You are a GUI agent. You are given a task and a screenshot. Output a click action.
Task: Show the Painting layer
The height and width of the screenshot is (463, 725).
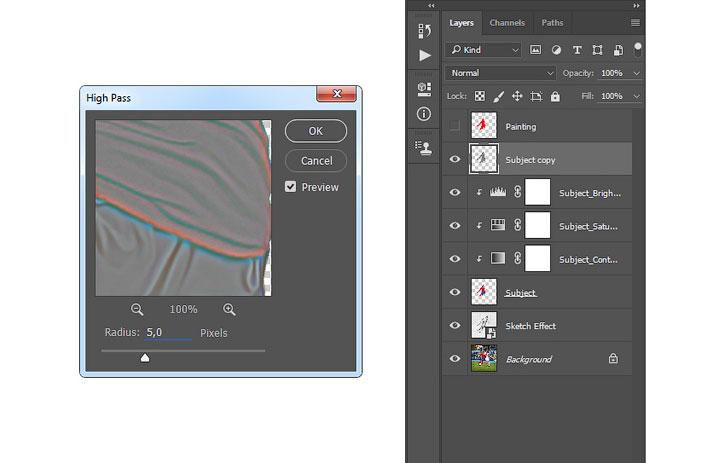(x=455, y=125)
